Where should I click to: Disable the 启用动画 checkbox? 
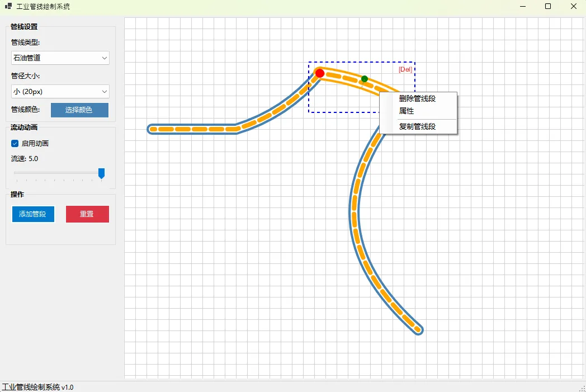click(x=15, y=144)
